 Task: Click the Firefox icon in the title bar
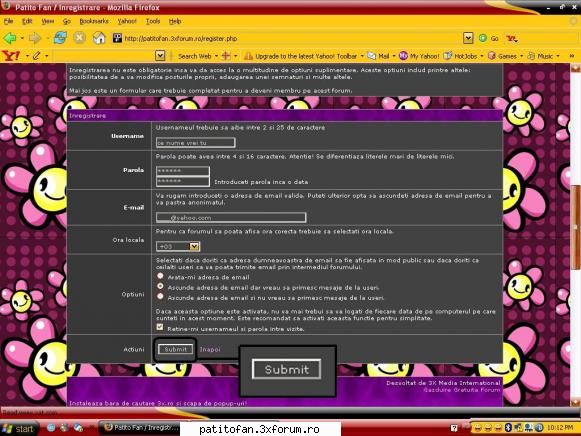5,6
